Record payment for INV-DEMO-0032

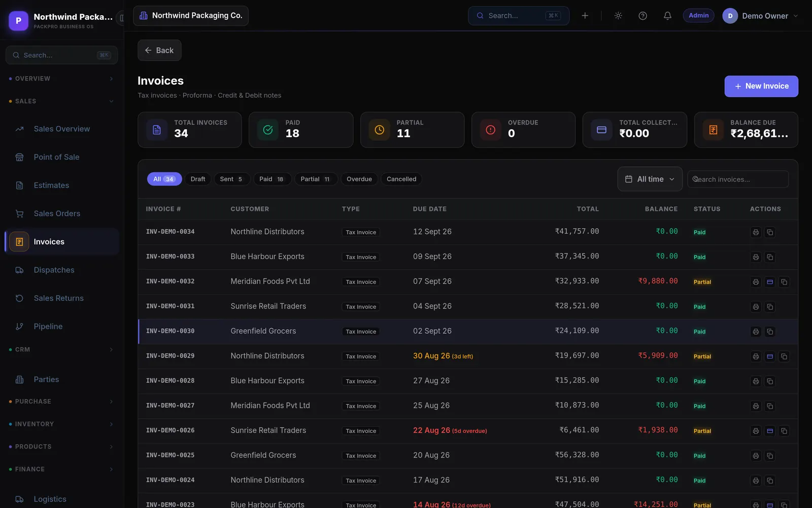click(x=770, y=282)
